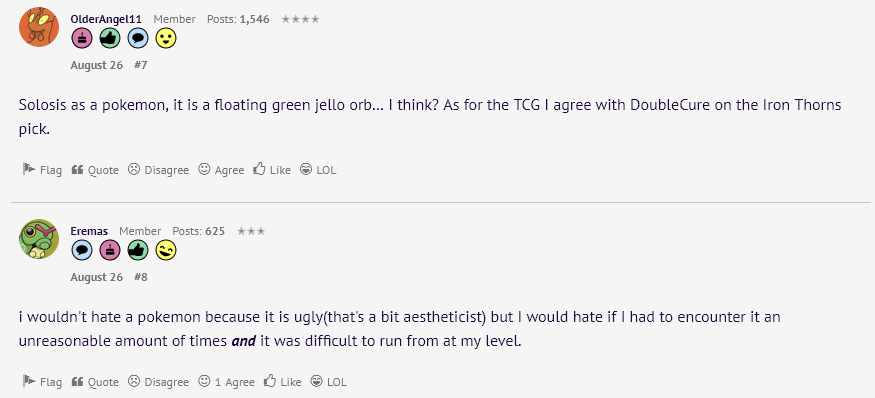Screen dimensions: 875x398
Task: Open Eremas's Caterpie avatar
Action: [x=39, y=239]
